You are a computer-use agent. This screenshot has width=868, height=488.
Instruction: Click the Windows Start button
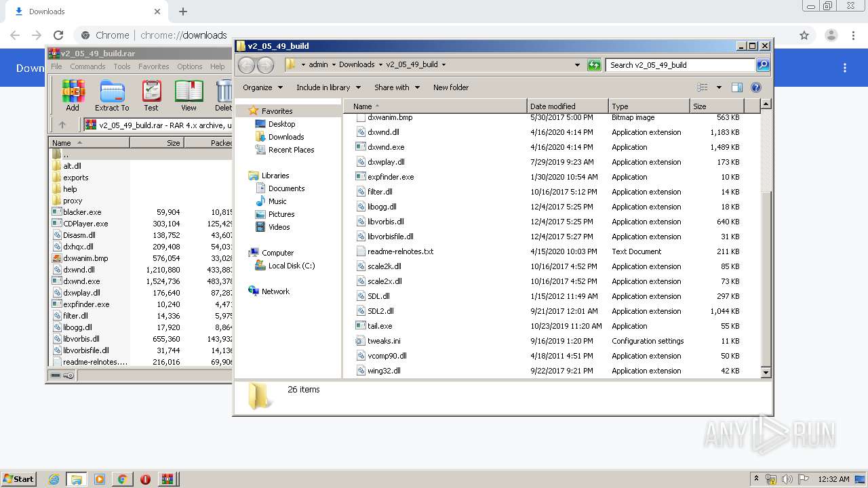click(x=19, y=479)
